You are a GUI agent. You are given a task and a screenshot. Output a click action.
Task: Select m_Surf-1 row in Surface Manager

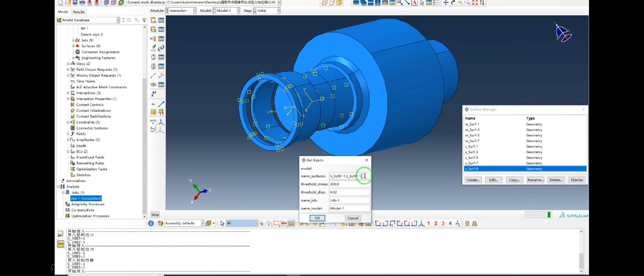coord(525,124)
